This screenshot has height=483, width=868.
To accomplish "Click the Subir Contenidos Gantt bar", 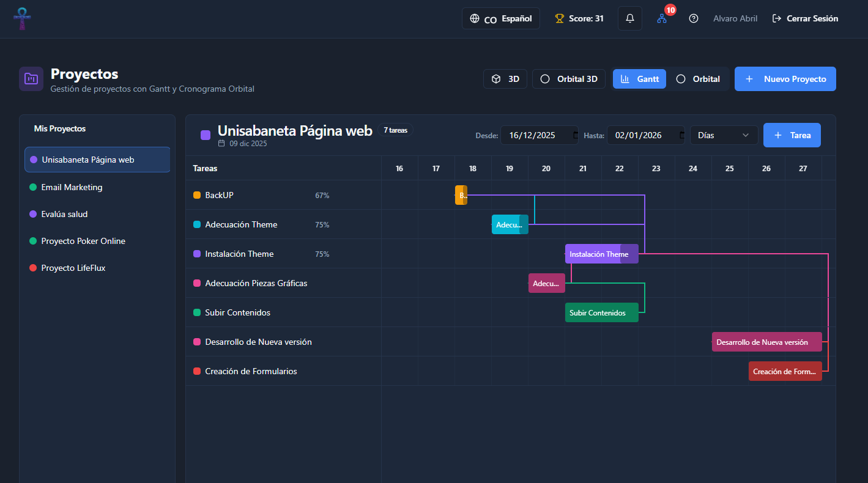I will pos(602,312).
